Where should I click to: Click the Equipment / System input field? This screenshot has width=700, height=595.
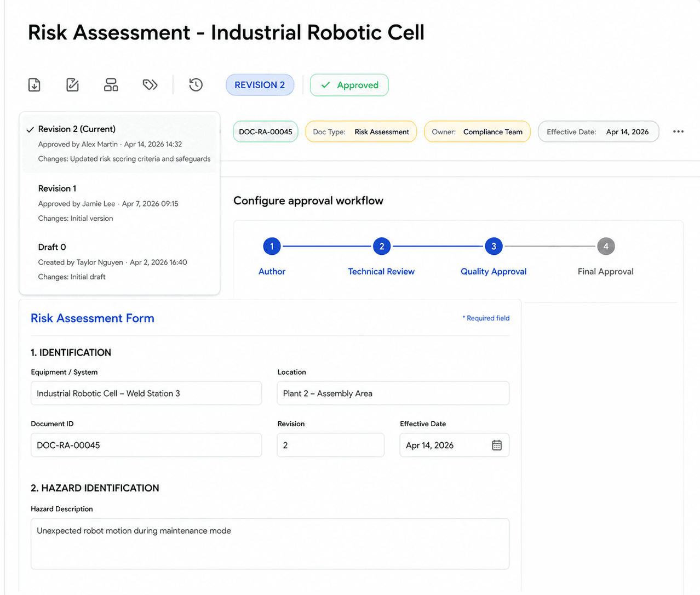pos(146,393)
